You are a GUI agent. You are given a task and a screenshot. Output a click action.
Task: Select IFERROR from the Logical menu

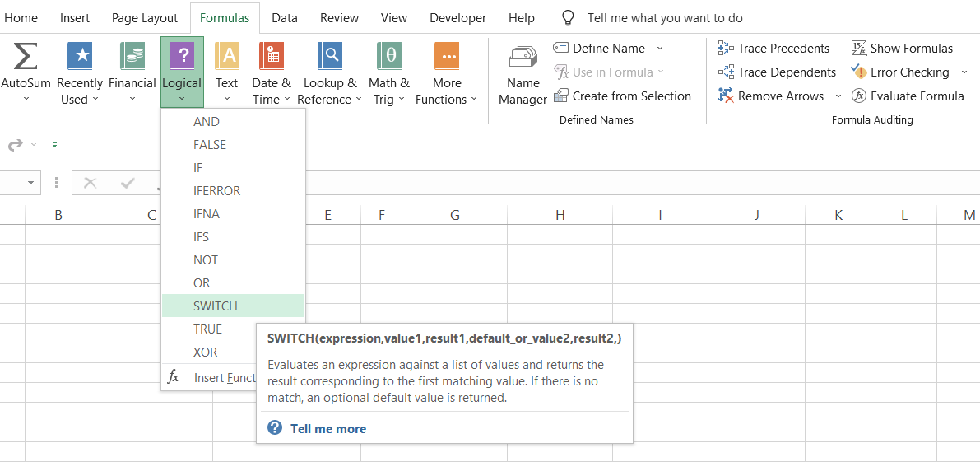[217, 191]
